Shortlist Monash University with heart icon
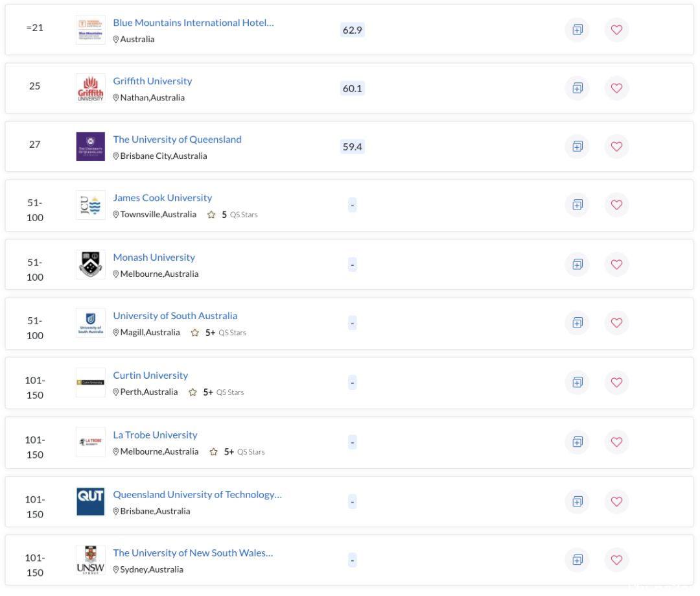The height and width of the screenshot is (596, 700). tap(616, 265)
